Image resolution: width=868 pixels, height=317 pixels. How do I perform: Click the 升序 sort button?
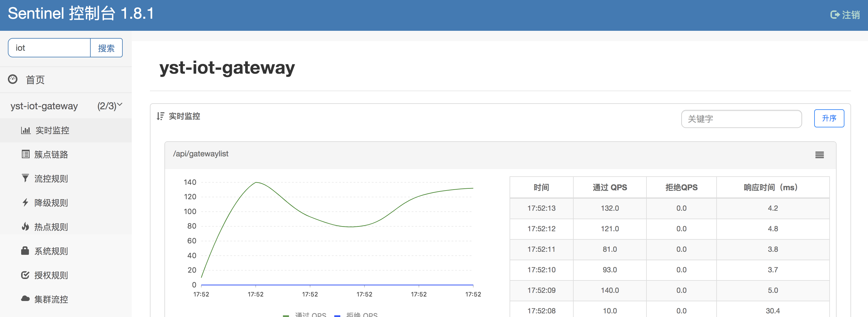pos(829,118)
